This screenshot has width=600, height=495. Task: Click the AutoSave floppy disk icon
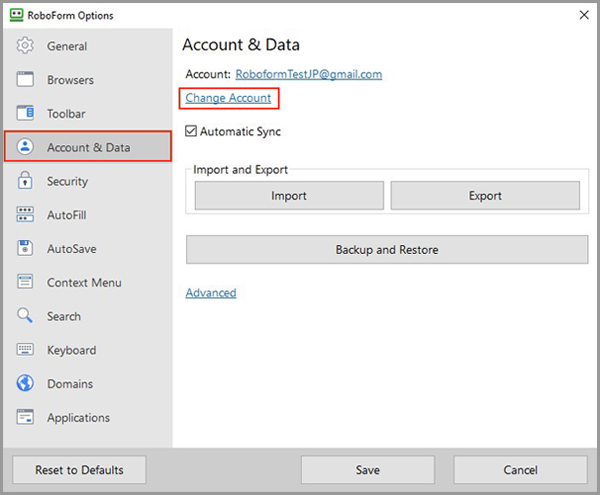[25, 248]
